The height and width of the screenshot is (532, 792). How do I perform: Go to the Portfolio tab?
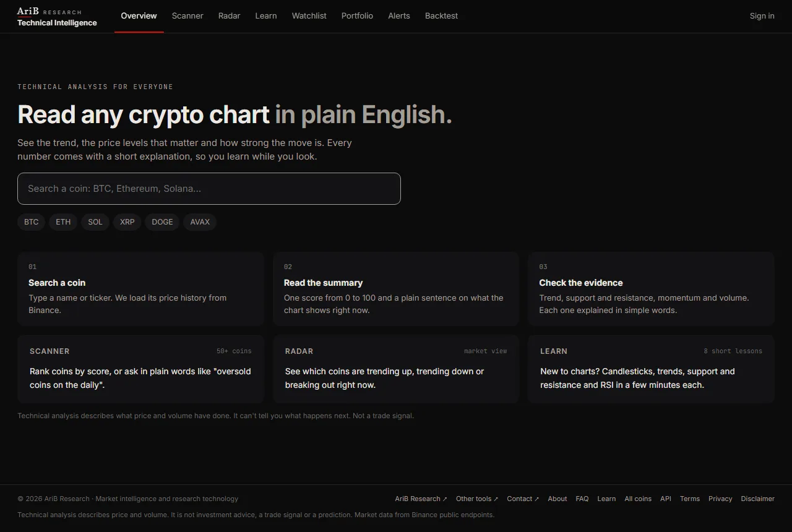[x=357, y=16]
